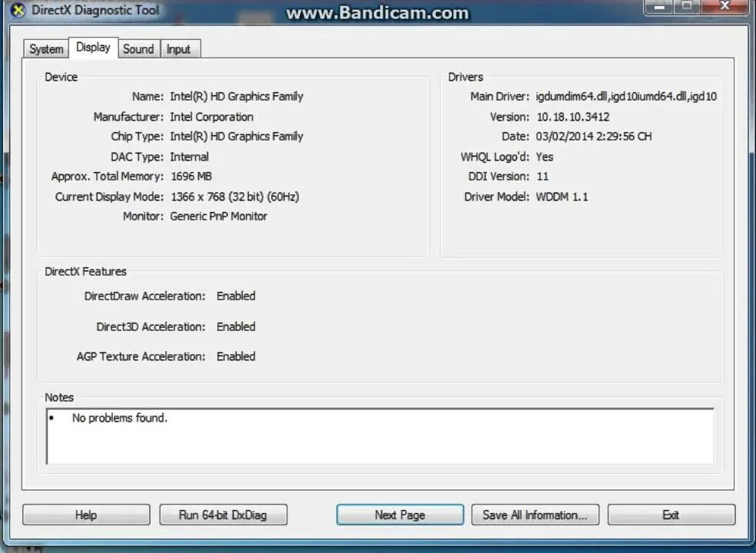
Task: Click the 'Name:' label under Device
Action: [x=148, y=97]
